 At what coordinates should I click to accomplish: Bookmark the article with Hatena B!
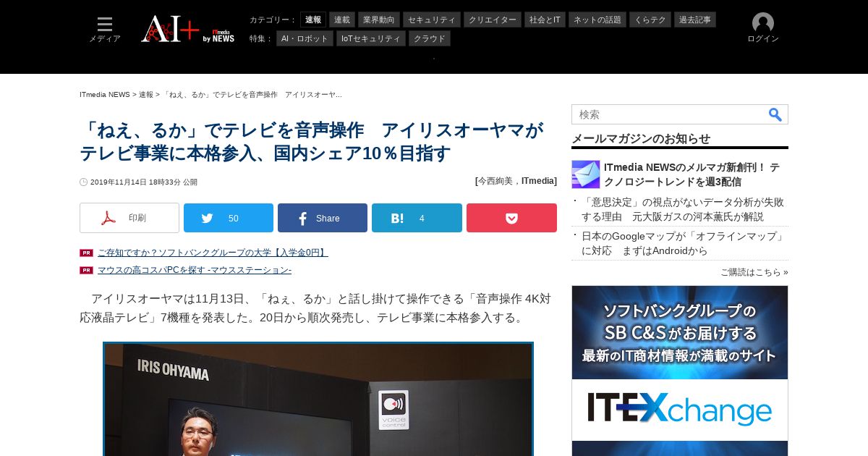coord(417,218)
